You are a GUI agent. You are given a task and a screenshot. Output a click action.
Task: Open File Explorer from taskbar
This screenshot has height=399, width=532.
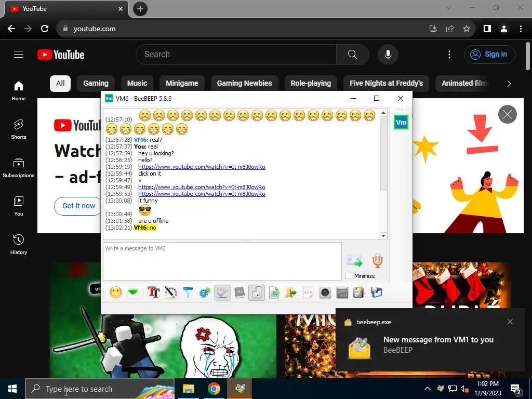point(188,389)
